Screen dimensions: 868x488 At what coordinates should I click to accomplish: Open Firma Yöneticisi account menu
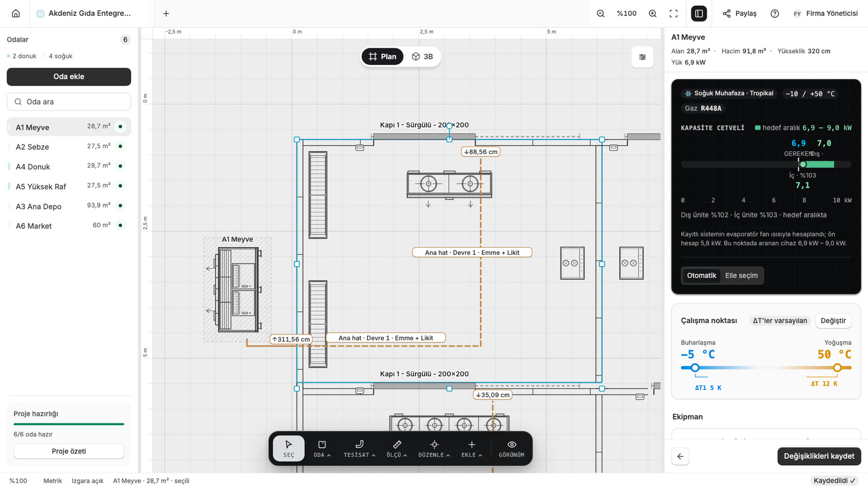tap(825, 14)
